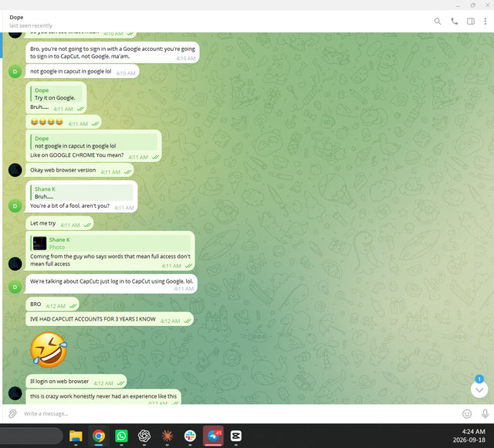The image size is (494, 448).
Task: Click quoted reply 'not google in capcut in google lol'
Action: click(x=93, y=142)
